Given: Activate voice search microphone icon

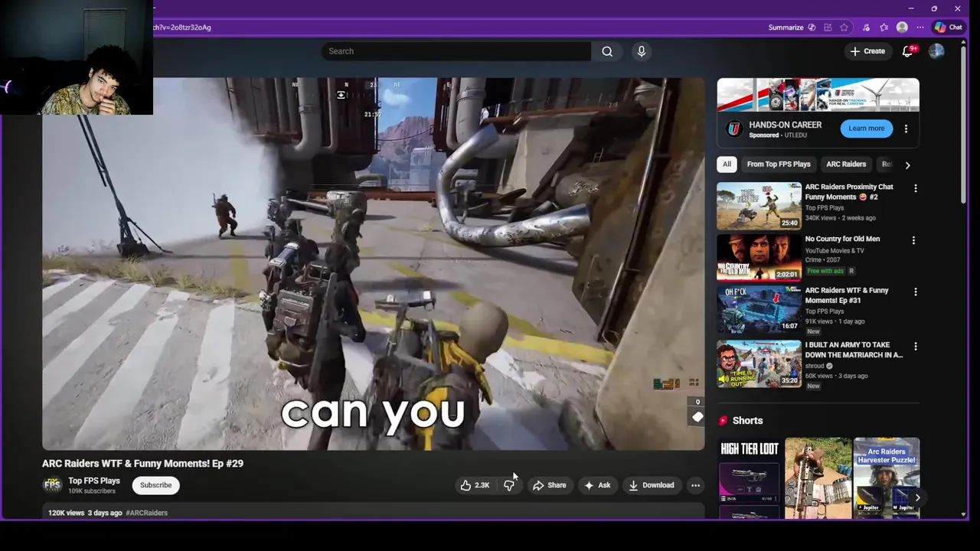Looking at the screenshot, I should click(x=642, y=51).
